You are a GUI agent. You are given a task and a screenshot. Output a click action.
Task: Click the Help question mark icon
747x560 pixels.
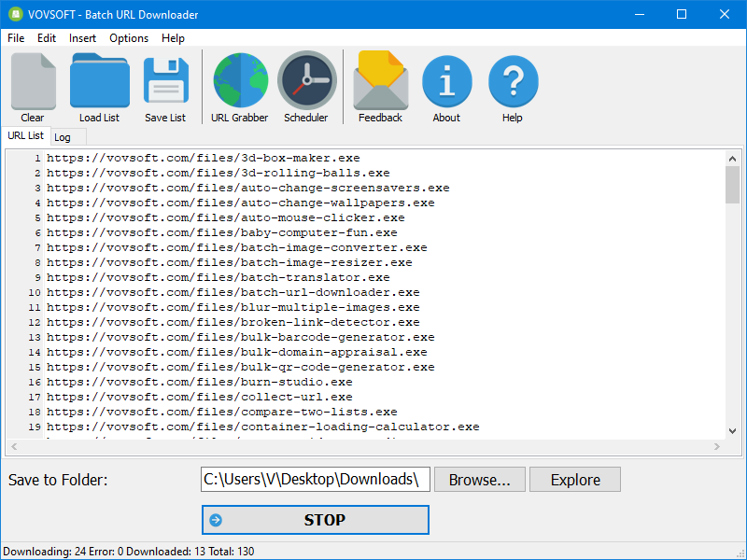pos(513,81)
